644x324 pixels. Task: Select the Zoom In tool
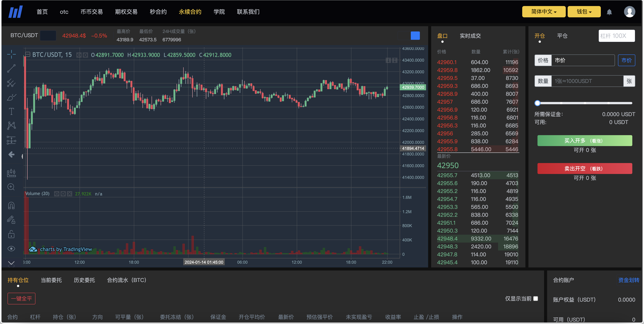click(11, 187)
